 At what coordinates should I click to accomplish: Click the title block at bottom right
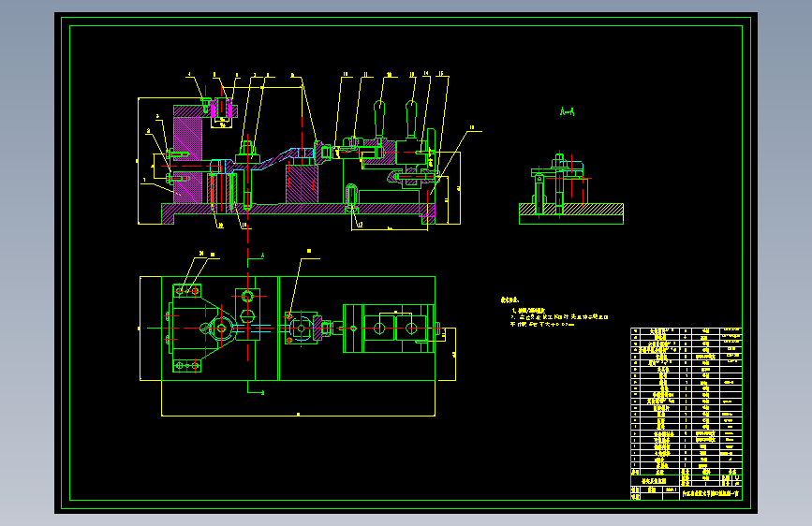(687, 488)
